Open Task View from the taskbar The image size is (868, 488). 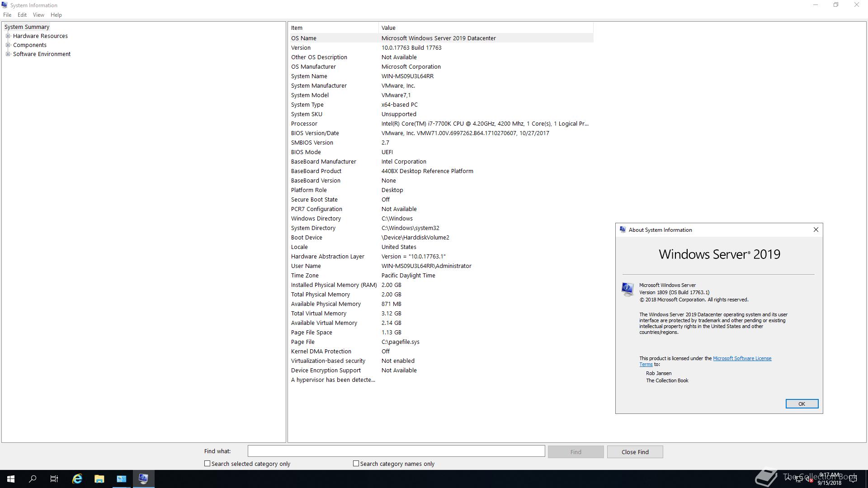[54, 479]
